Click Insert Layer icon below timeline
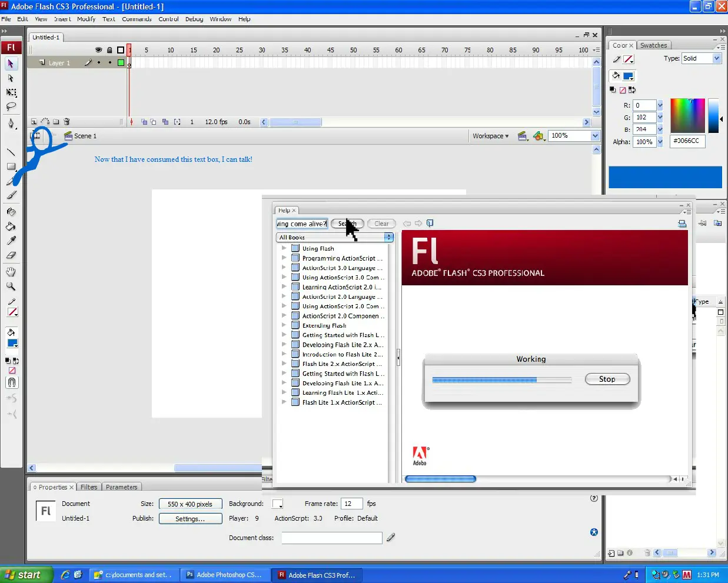Viewport: 728px width, 583px height. tap(34, 122)
